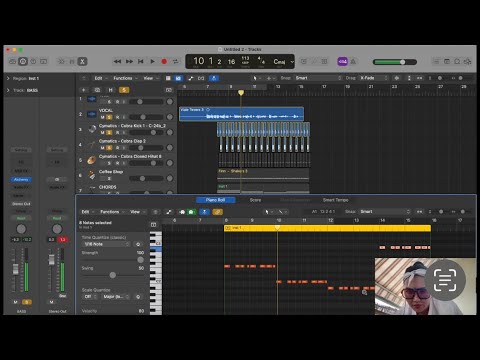Open the Mixer from the control bar
Viewport: 480px width, 360px height.
72,62
